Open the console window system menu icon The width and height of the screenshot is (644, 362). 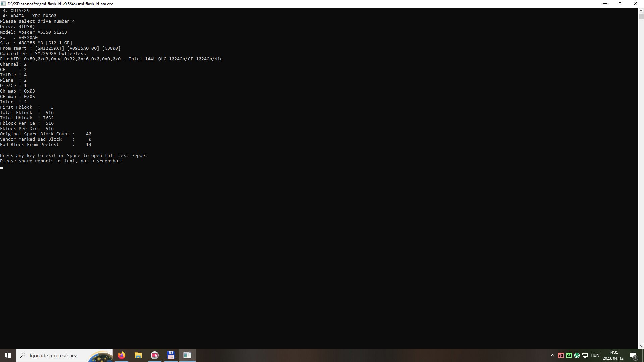click(x=3, y=4)
